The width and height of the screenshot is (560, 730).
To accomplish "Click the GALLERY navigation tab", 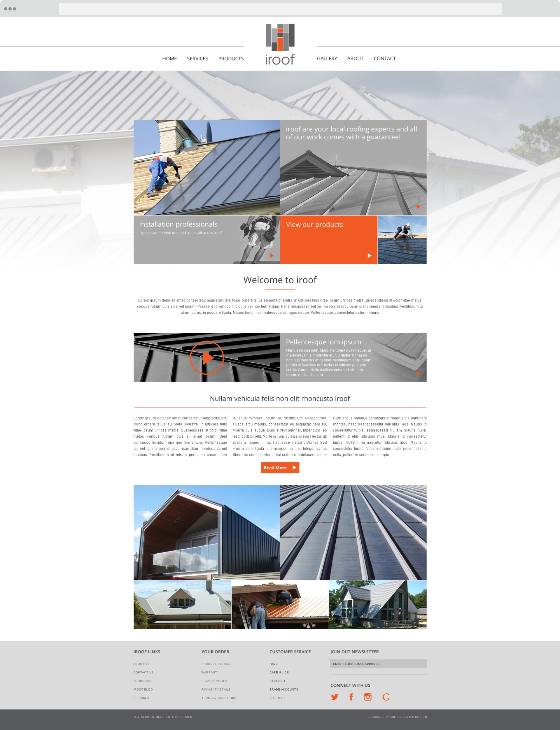I will 326,58.
